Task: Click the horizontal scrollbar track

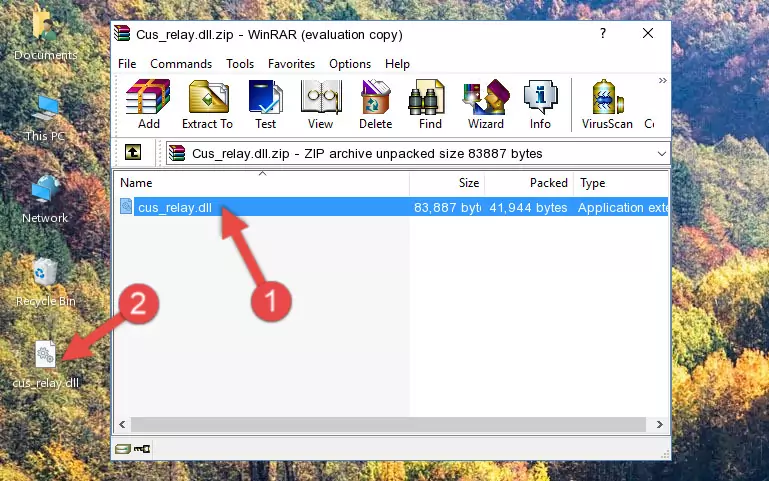Action: (388, 425)
